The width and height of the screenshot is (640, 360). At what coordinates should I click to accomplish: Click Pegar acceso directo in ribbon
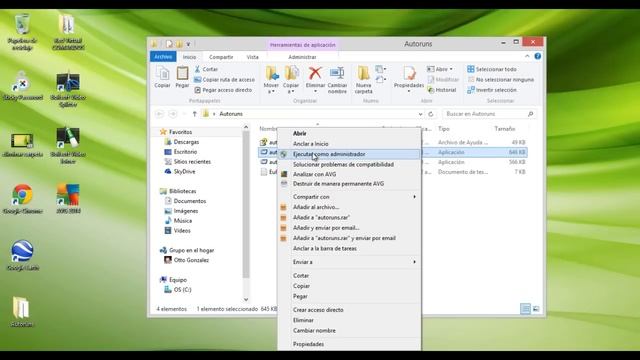223,90
